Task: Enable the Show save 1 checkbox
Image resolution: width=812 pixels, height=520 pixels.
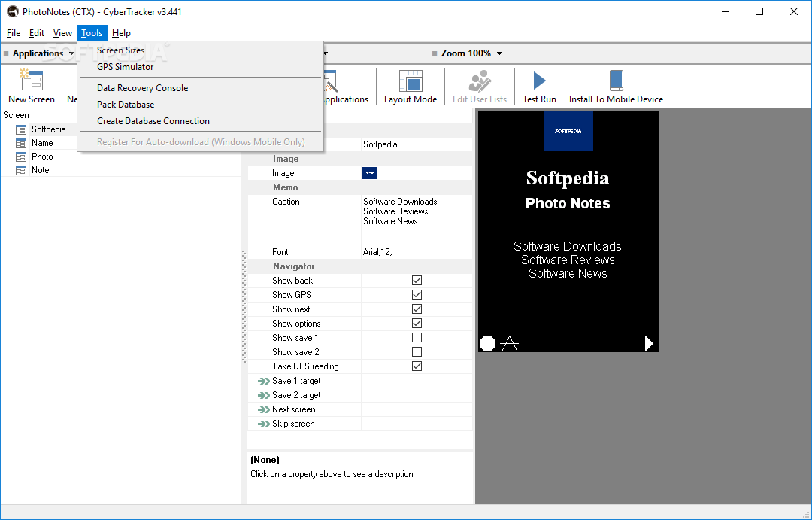Action: 417,337
